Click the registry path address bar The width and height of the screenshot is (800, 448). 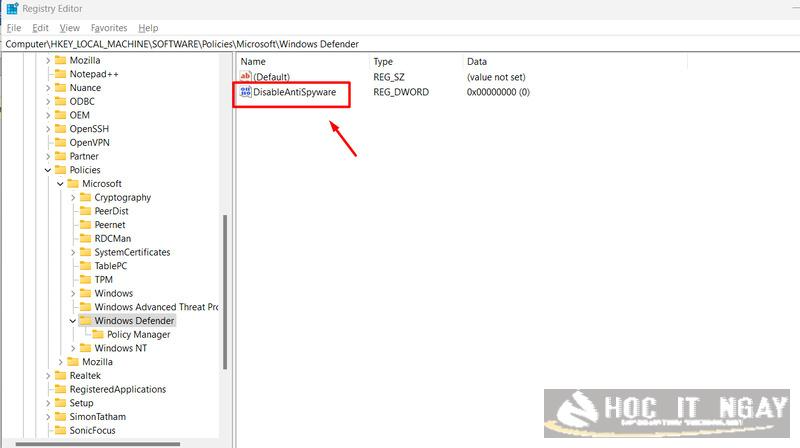point(400,44)
